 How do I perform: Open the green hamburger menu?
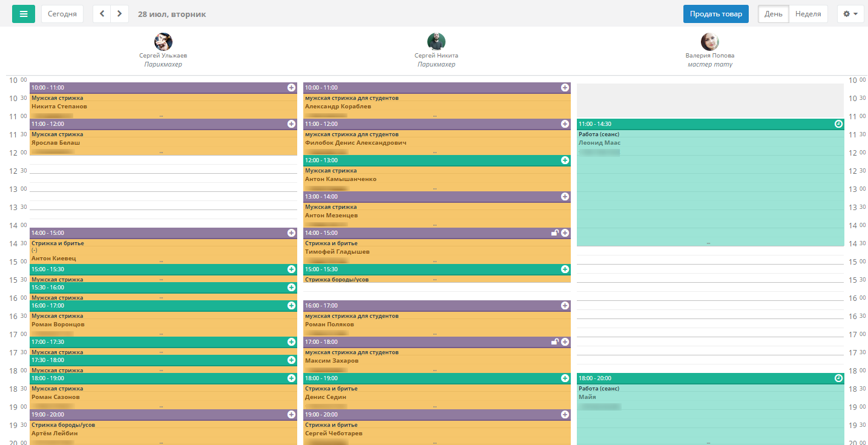[24, 14]
